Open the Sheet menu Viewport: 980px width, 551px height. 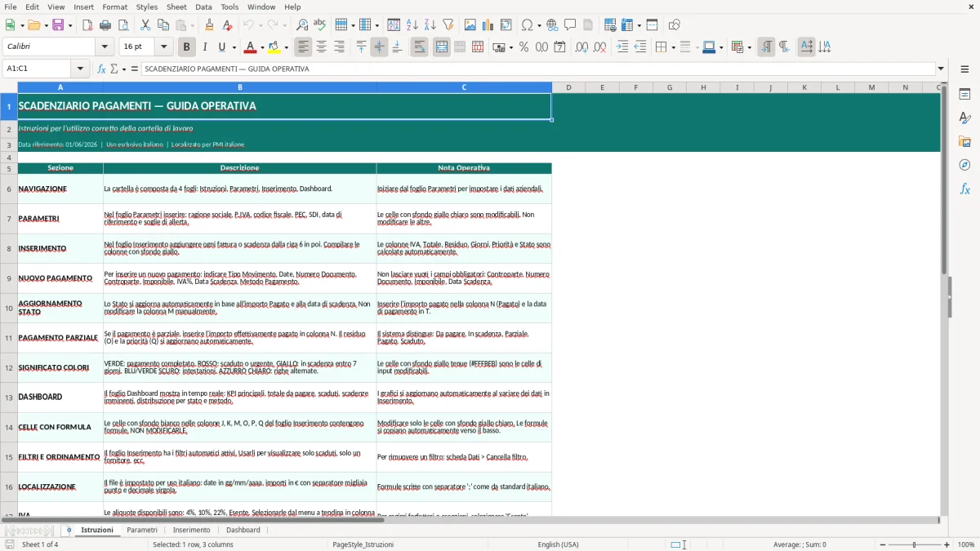[x=176, y=7]
